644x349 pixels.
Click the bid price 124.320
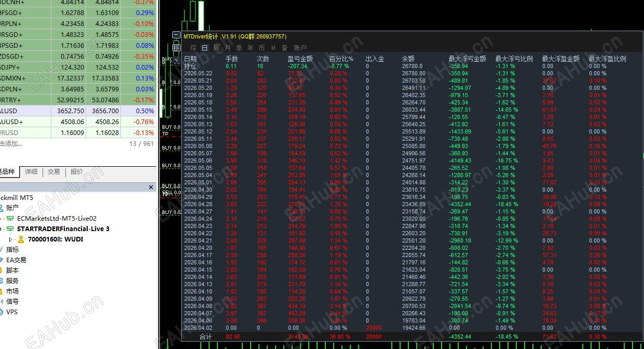coord(73,68)
